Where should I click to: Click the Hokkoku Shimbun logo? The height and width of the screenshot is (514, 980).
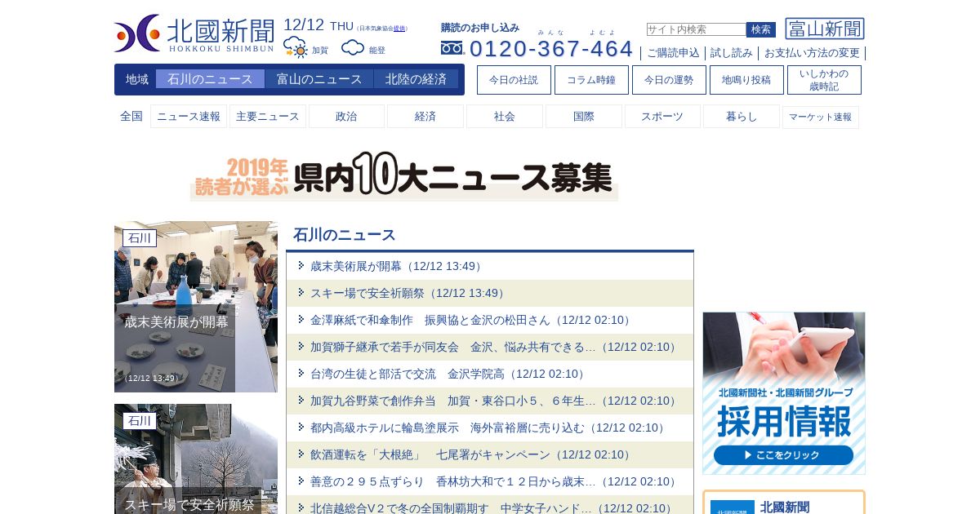pos(194,33)
